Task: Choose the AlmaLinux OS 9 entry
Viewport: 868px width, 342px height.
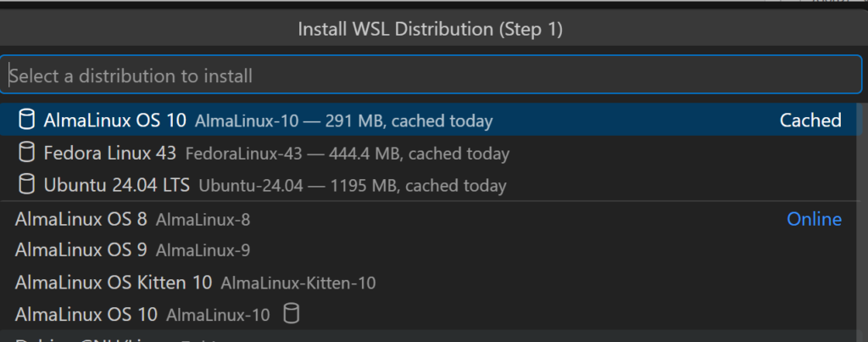Action: [x=81, y=250]
